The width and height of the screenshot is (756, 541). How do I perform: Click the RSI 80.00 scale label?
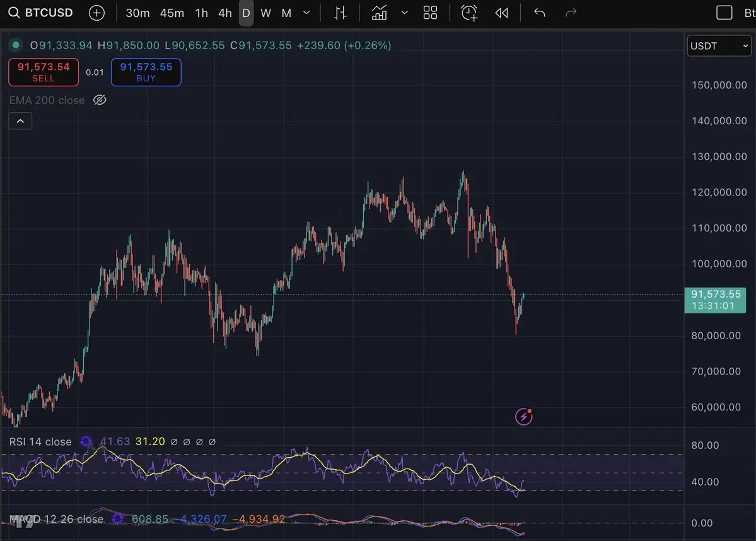tap(705, 445)
